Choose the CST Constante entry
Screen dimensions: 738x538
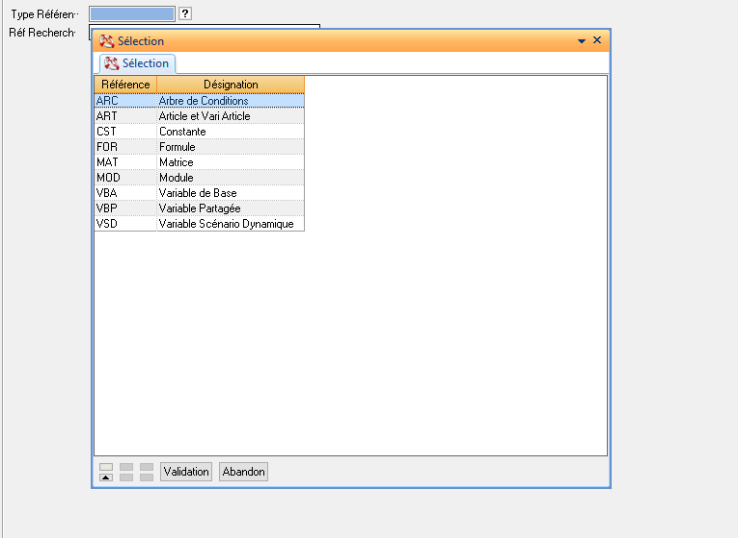pyautogui.click(x=200, y=132)
